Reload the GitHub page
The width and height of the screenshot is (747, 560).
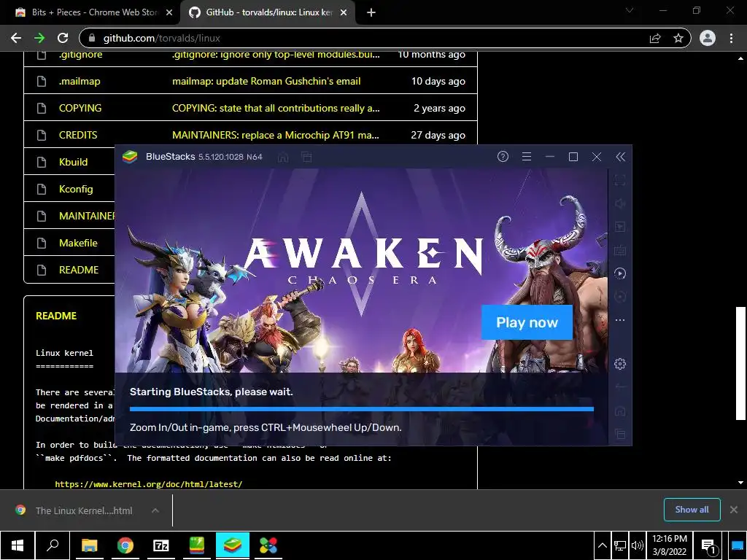pos(63,38)
